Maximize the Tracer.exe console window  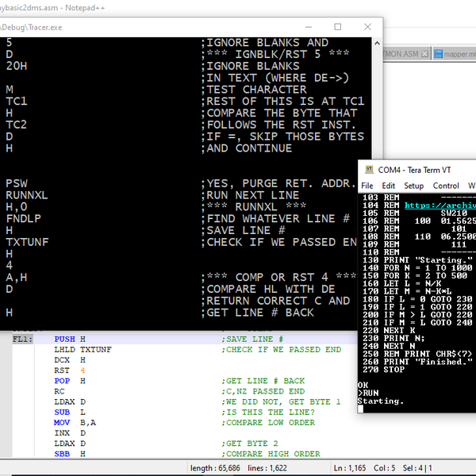336,26
